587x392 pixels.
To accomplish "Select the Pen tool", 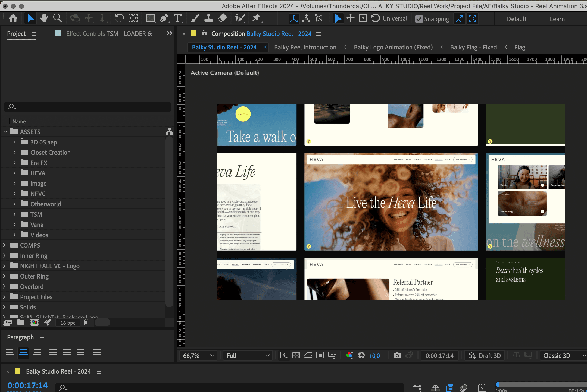I will 164,18.
